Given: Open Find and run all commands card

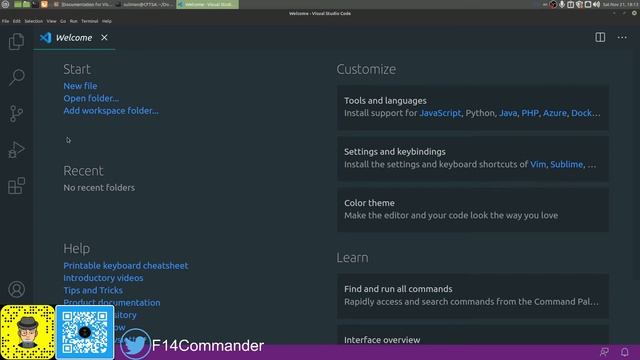Looking at the screenshot, I should [473, 296].
